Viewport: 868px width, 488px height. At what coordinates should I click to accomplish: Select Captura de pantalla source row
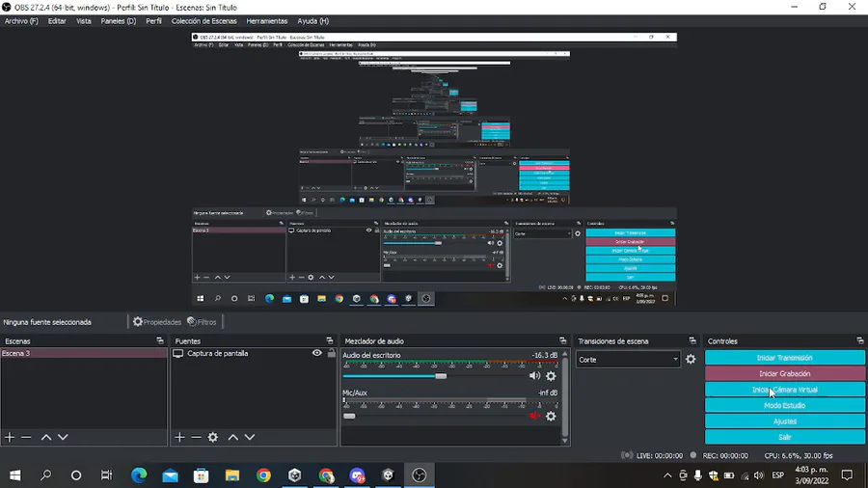point(254,353)
